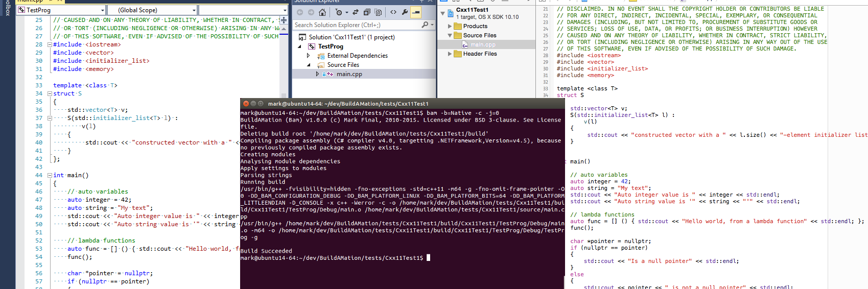Collapse Source Files group in Xcode navigator
Viewport: 868px width, 289px height.
[x=450, y=35]
